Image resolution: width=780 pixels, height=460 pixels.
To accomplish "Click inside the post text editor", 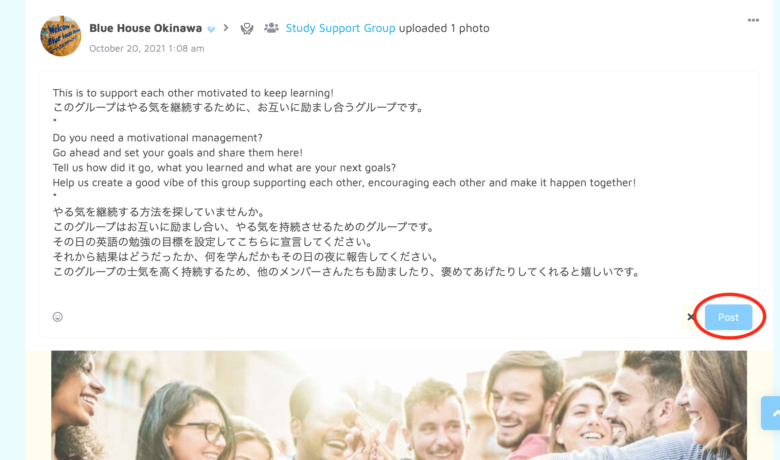I will tap(398, 189).
